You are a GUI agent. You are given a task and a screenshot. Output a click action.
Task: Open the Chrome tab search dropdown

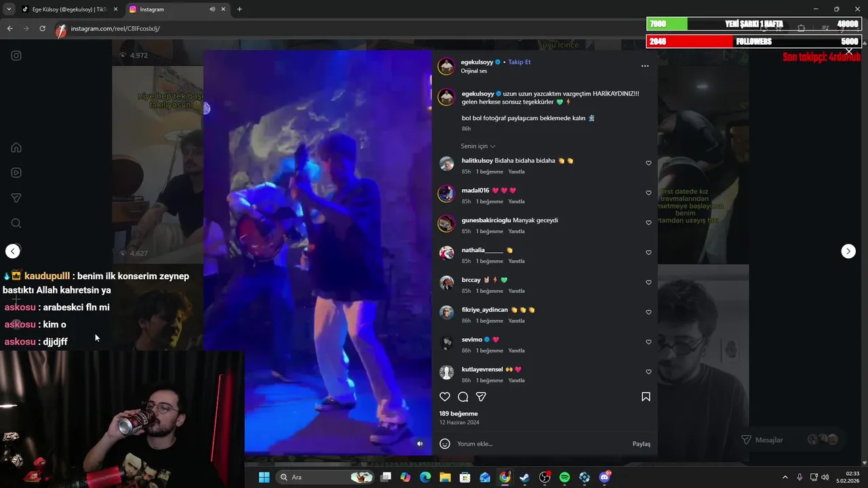click(9, 9)
